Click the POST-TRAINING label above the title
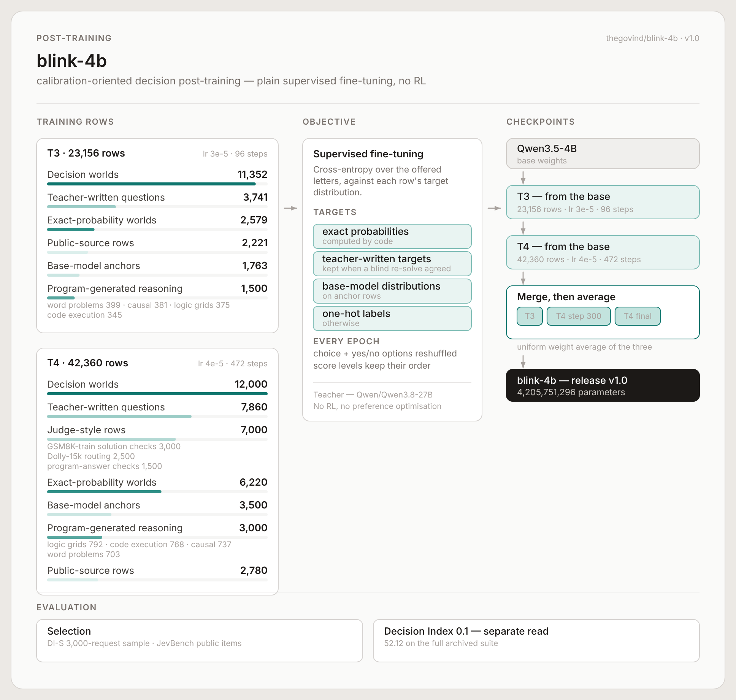 [x=74, y=38]
